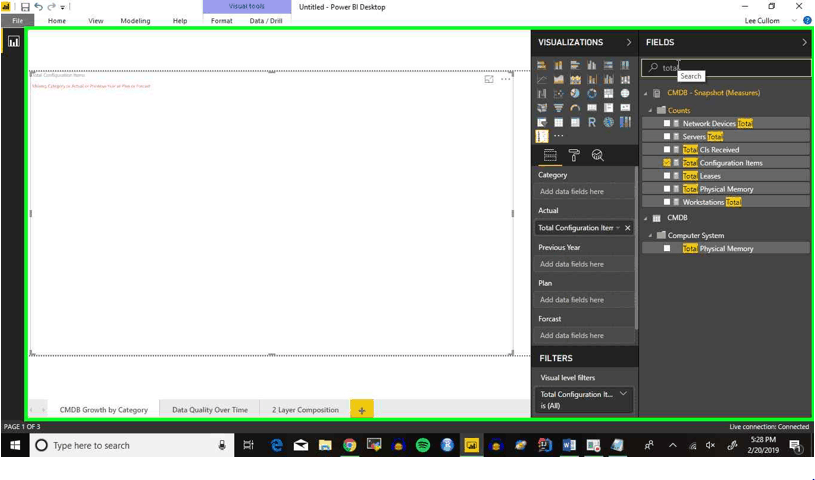Expand Total Configuration Items filter card
815x480 pixels.
click(623, 394)
